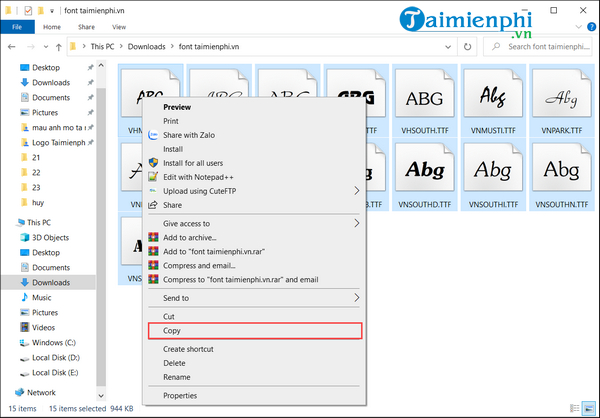This screenshot has height=418, width=600.
Task: Go up one folder level
Action: coord(59,47)
